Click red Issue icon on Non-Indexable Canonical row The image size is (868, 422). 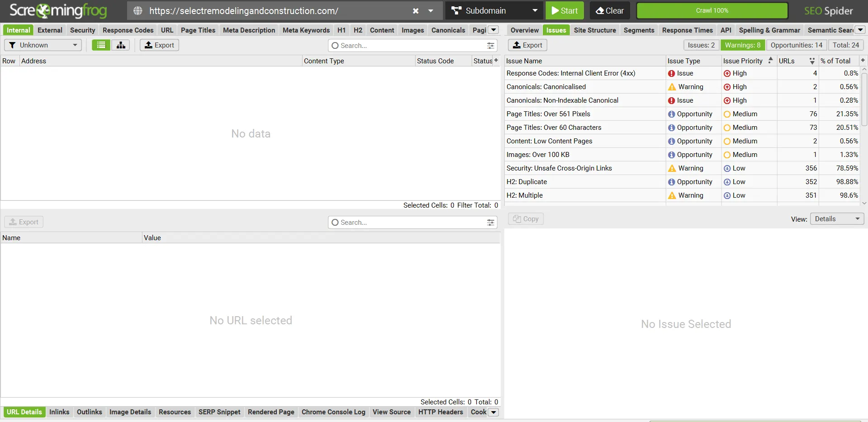coord(672,100)
